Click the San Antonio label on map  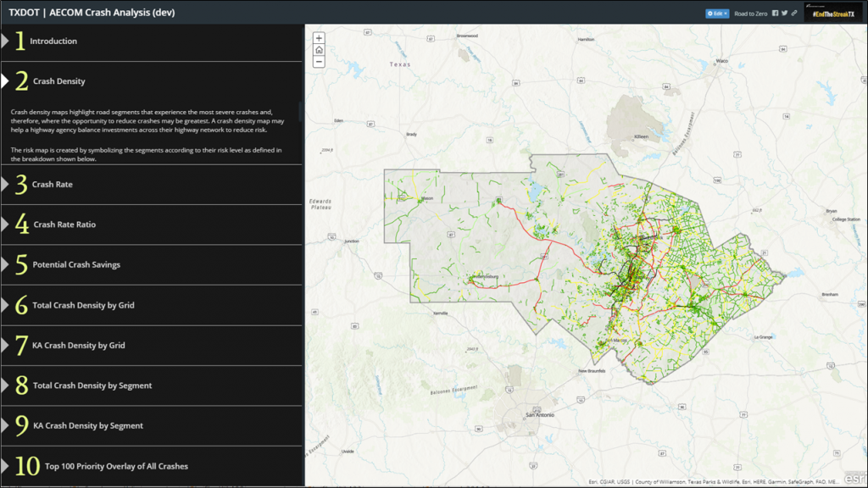pyautogui.click(x=540, y=414)
